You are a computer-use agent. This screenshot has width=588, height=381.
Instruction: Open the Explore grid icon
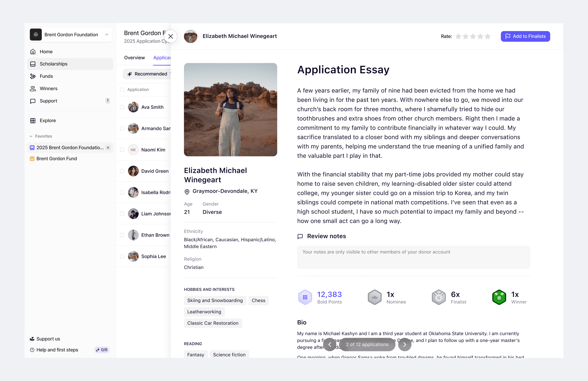[x=33, y=120]
